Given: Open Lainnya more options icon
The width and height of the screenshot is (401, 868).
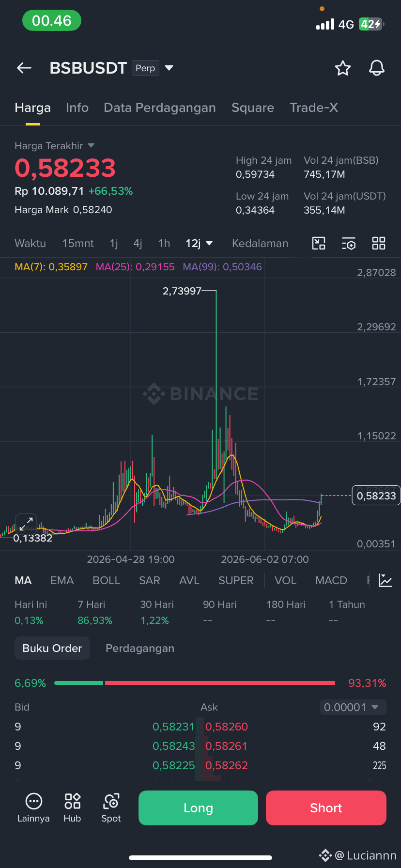Looking at the screenshot, I should coord(33,808).
